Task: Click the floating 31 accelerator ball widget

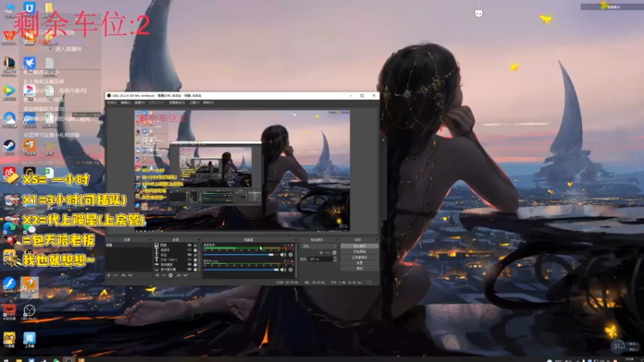Action: pyautogui.click(x=617, y=347)
